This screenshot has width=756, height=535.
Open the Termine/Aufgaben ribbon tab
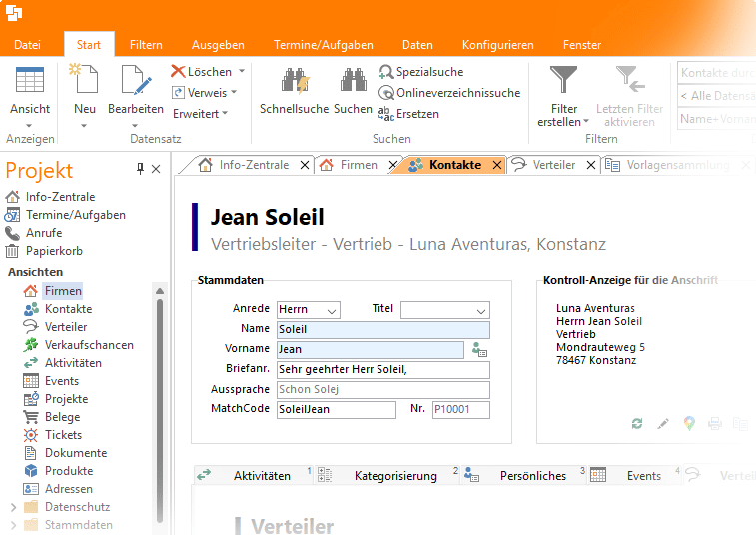pyautogui.click(x=324, y=45)
